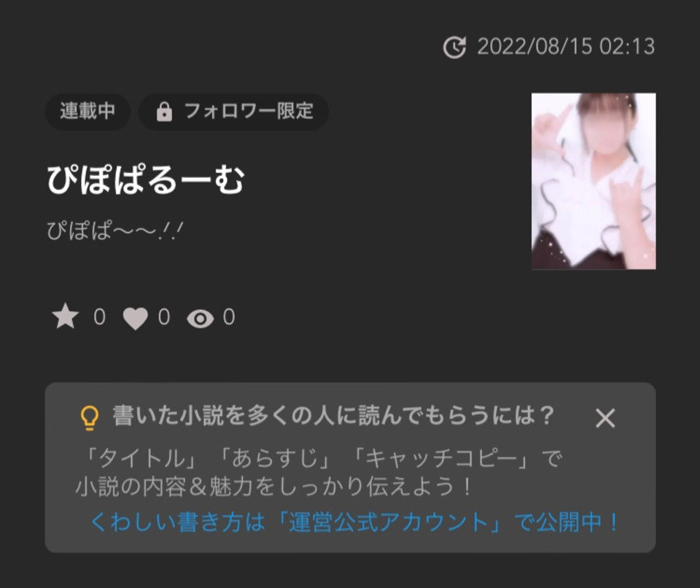Click the lock icon on フォロワー限定 badge
This screenshot has height=588, width=700.
click(x=164, y=112)
